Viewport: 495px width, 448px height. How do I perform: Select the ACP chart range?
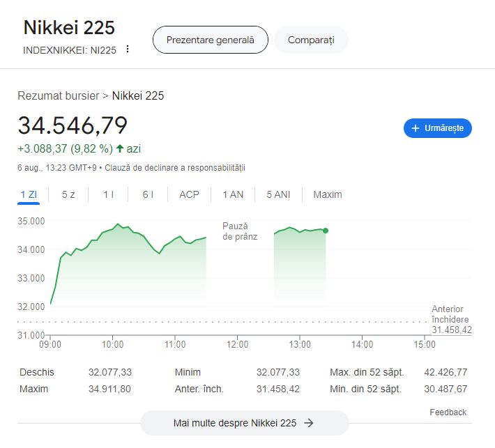click(189, 194)
